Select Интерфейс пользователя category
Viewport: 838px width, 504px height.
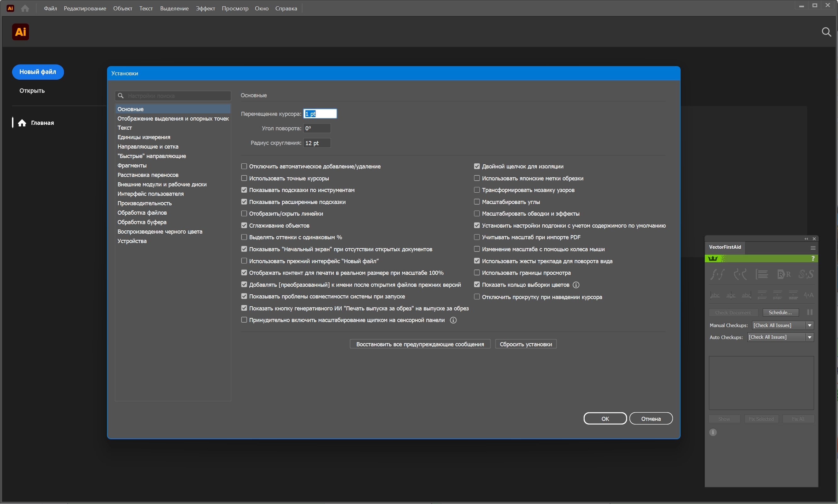pyautogui.click(x=173, y=194)
